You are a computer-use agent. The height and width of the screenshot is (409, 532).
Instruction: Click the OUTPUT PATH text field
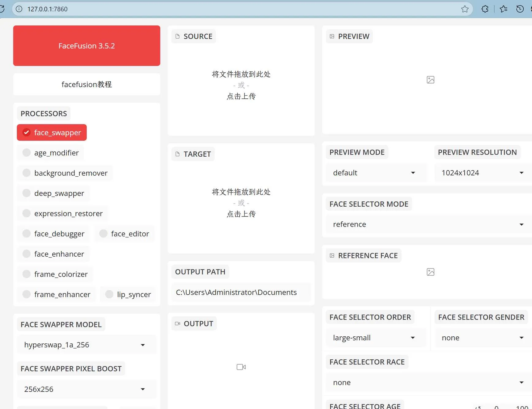(241, 292)
